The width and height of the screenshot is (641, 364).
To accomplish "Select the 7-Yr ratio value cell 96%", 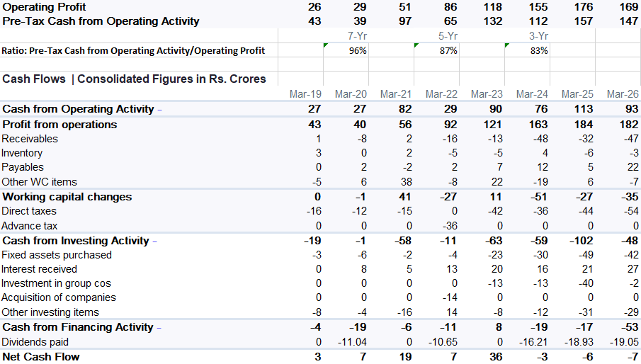I will (x=346, y=50).
